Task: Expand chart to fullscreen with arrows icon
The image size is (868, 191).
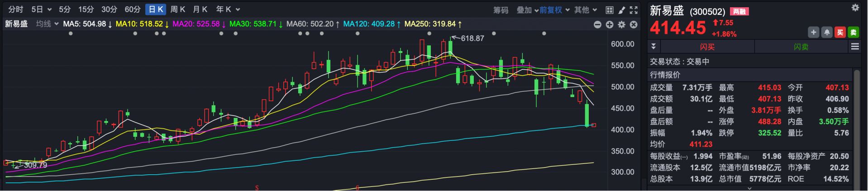Action: (x=634, y=10)
